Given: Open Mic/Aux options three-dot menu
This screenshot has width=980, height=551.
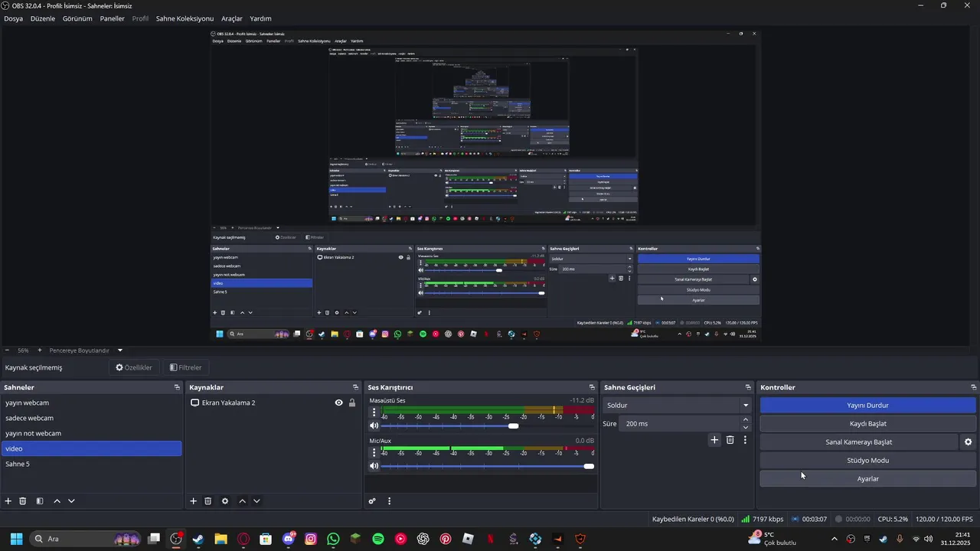Looking at the screenshot, I should [x=374, y=452].
